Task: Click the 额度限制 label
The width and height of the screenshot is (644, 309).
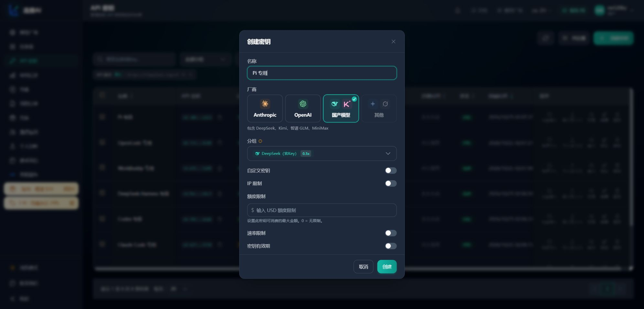Action: (x=256, y=197)
